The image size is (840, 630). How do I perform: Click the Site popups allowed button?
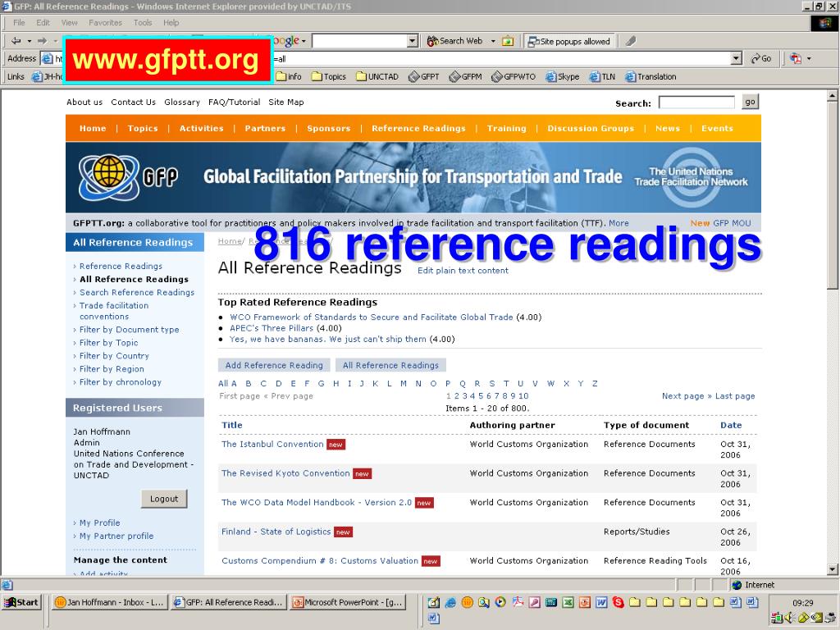[569, 41]
